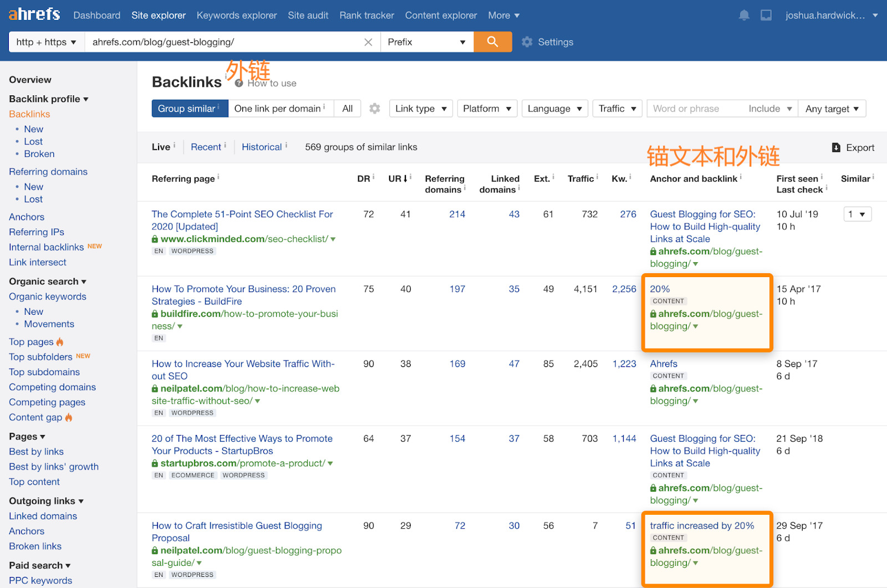Open the Link type dropdown
Screen dimensions: 887x588
421,109
